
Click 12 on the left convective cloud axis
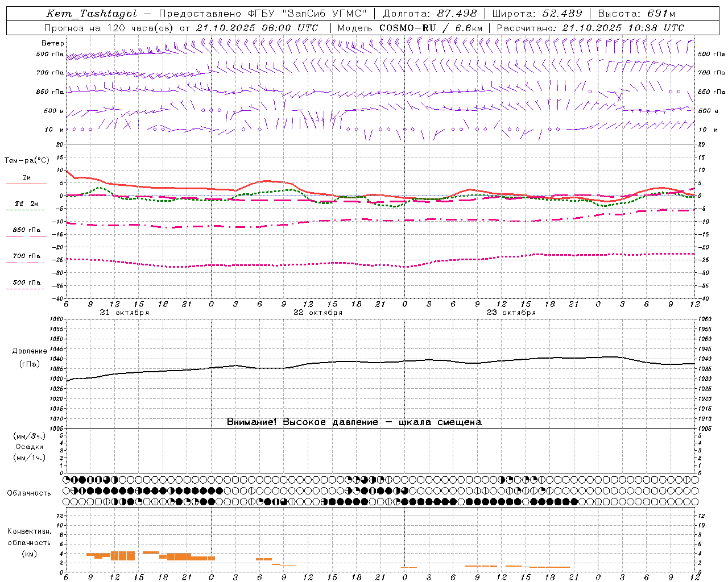pyautogui.click(x=60, y=516)
